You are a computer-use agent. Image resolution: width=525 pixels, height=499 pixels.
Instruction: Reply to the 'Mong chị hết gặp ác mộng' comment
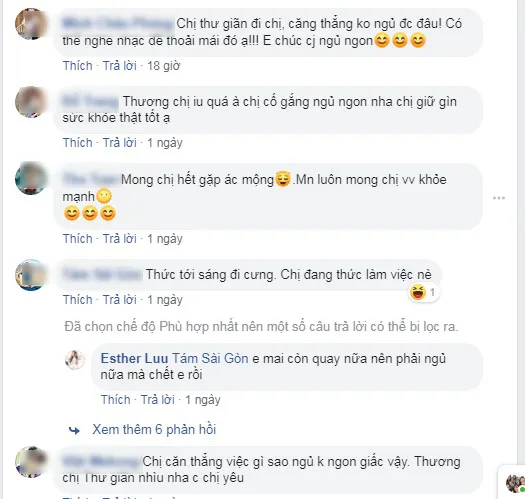tap(120, 239)
